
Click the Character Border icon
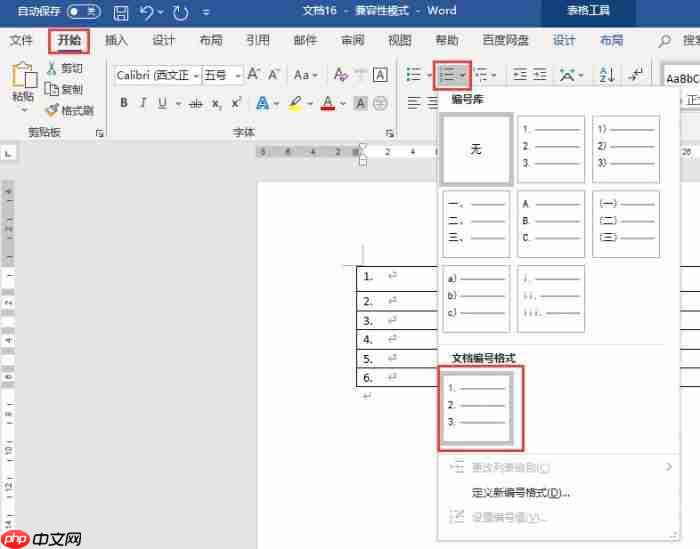tap(380, 75)
